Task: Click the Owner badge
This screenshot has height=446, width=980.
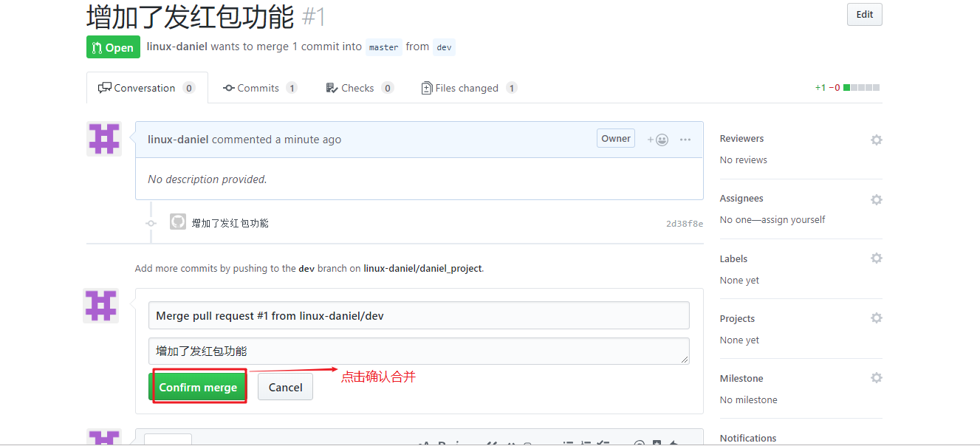Action: (616, 138)
